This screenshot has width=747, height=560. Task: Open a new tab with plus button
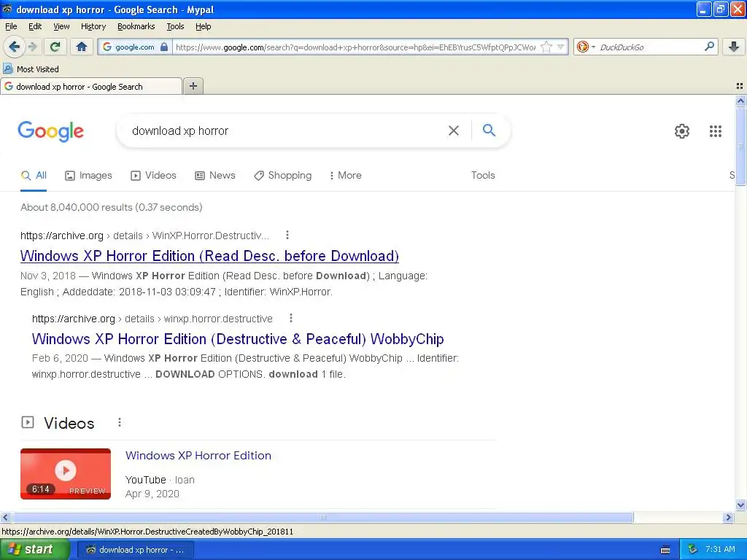point(193,86)
